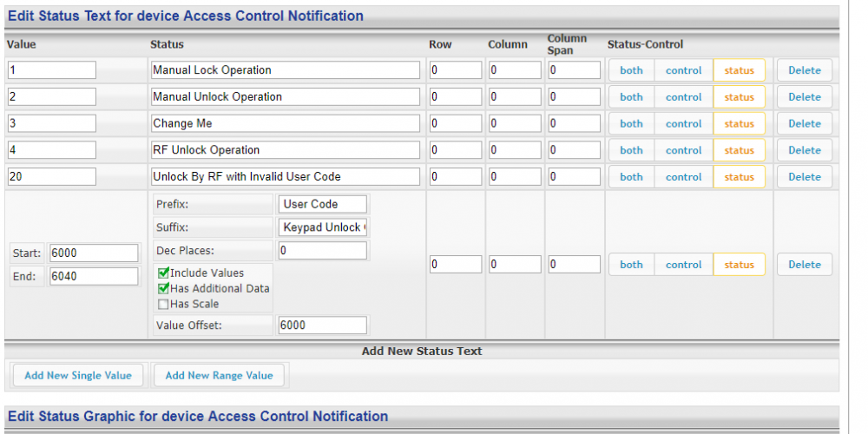The width and height of the screenshot is (868, 434).
Task: Delete the Manual Lock Operation row
Action: (x=804, y=70)
